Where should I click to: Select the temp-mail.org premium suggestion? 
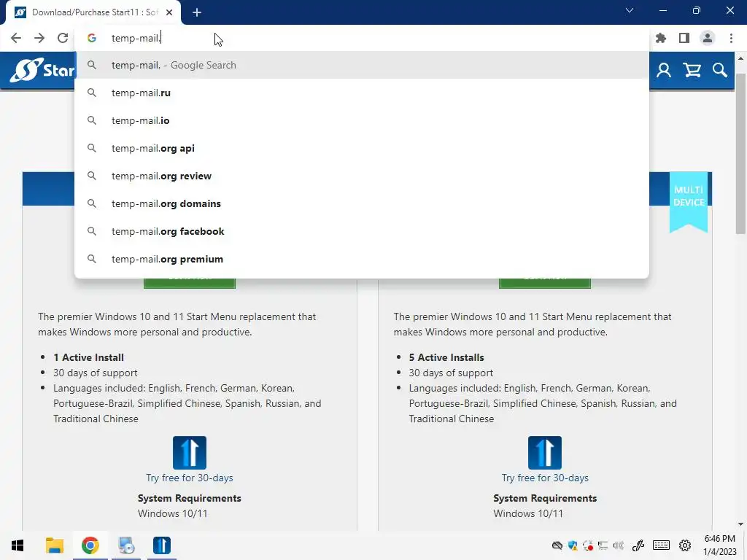pyautogui.click(x=362, y=259)
